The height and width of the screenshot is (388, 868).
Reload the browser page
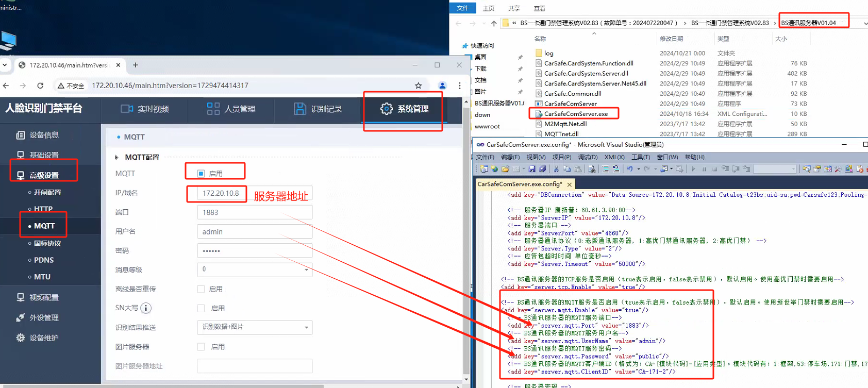click(x=40, y=86)
